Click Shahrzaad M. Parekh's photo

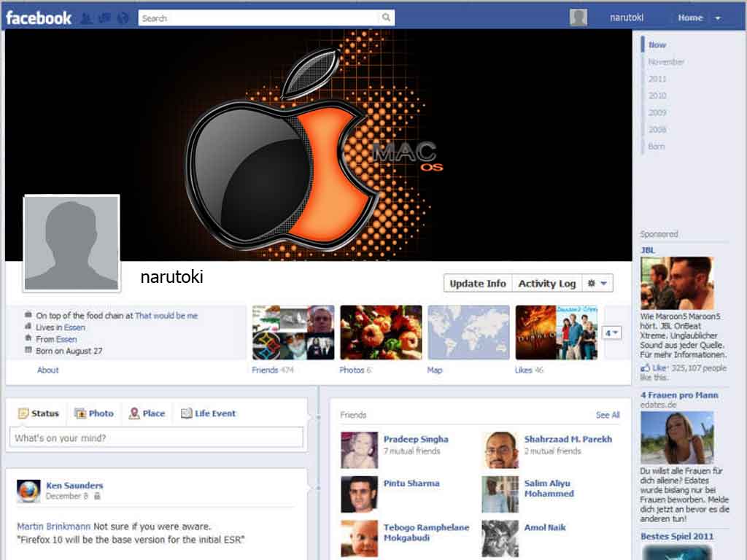(500, 451)
